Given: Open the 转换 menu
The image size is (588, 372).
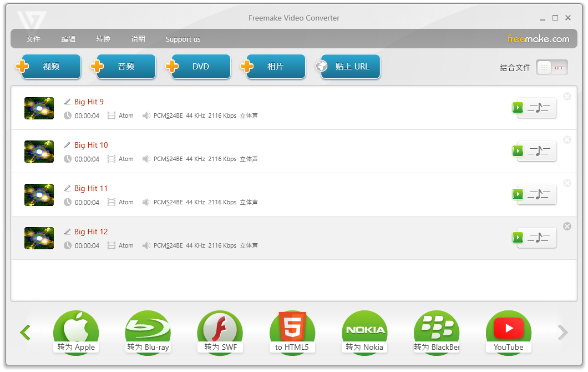Looking at the screenshot, I should [103, 39].
